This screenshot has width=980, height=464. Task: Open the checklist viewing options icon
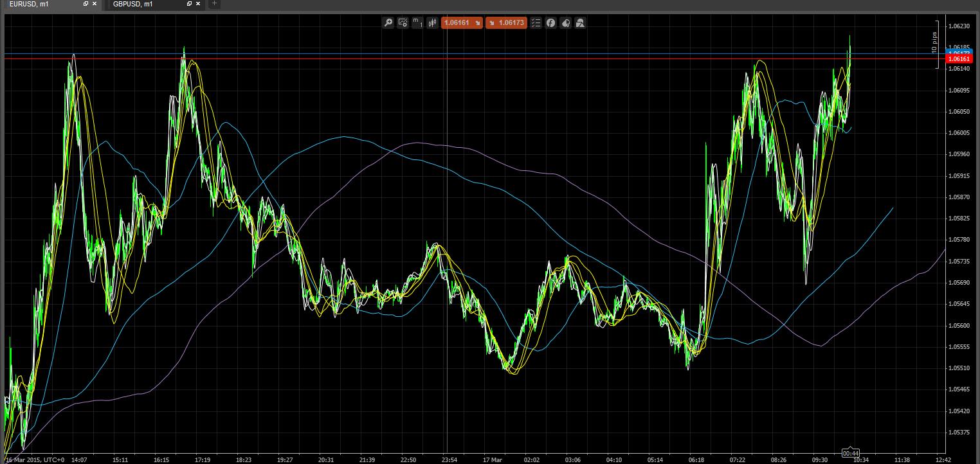[x=536, y=22]
